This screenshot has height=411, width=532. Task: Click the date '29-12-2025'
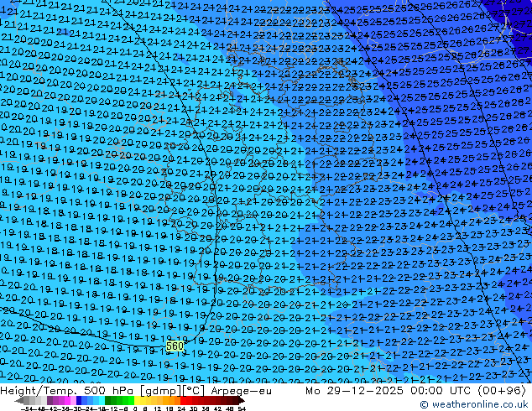365,391
